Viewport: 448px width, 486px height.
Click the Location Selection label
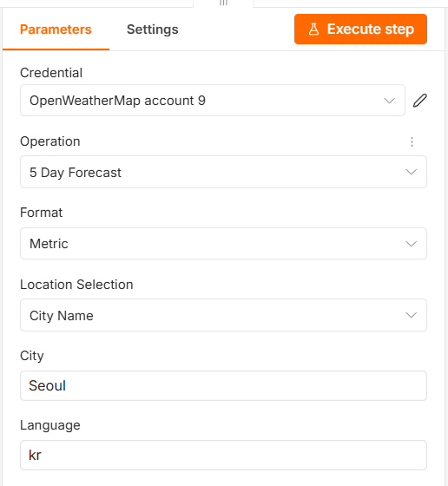tap(76, 285)
